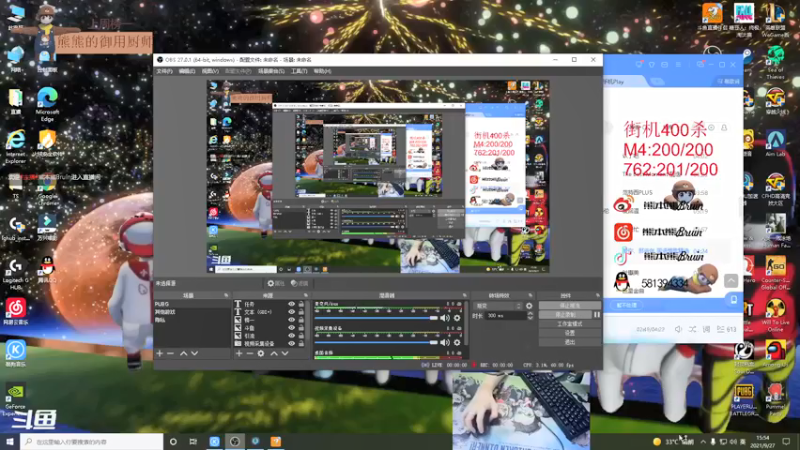Open the 视图(V) menu in OBS
Viewport: 800px width, 450px height.
pyautogui.click(x=210, y=71)
